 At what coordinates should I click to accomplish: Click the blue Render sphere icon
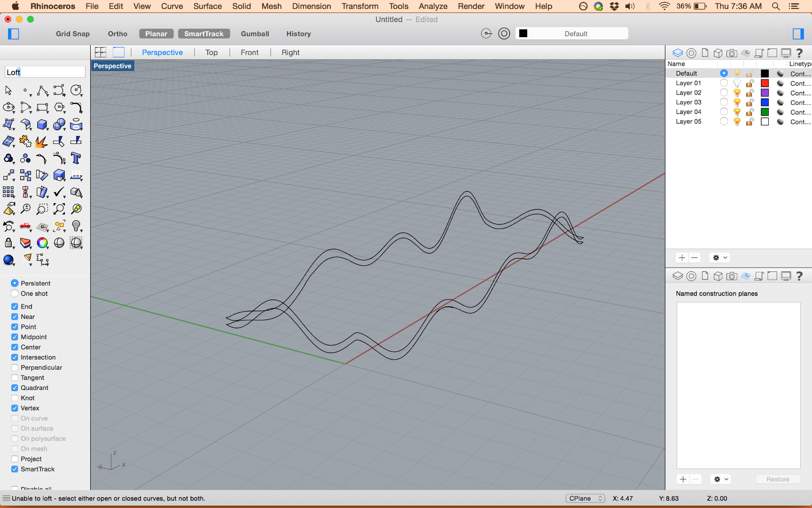click(x=8, y=260)
